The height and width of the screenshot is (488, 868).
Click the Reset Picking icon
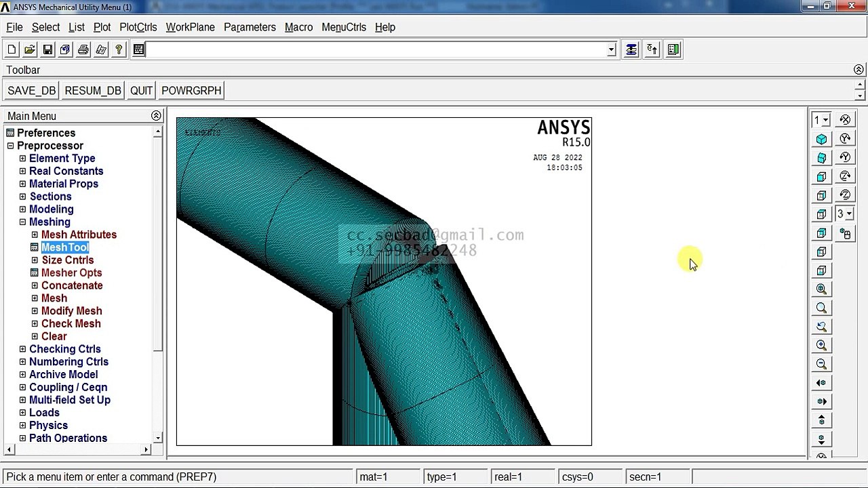(x=652, y=49)
